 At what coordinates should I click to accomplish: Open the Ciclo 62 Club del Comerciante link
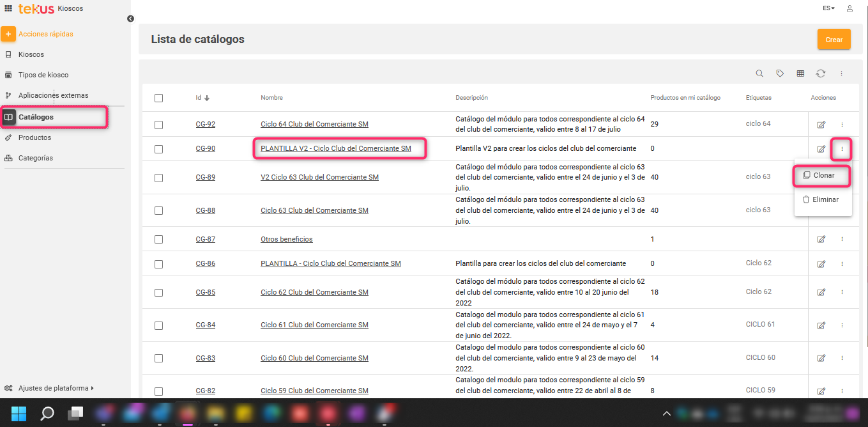(314, 292)
